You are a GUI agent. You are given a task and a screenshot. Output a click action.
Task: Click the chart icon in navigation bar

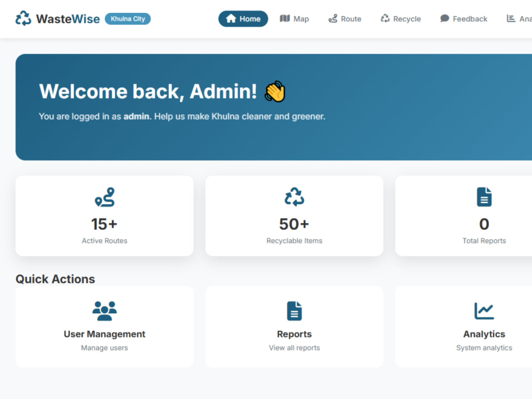coord(511,18)
